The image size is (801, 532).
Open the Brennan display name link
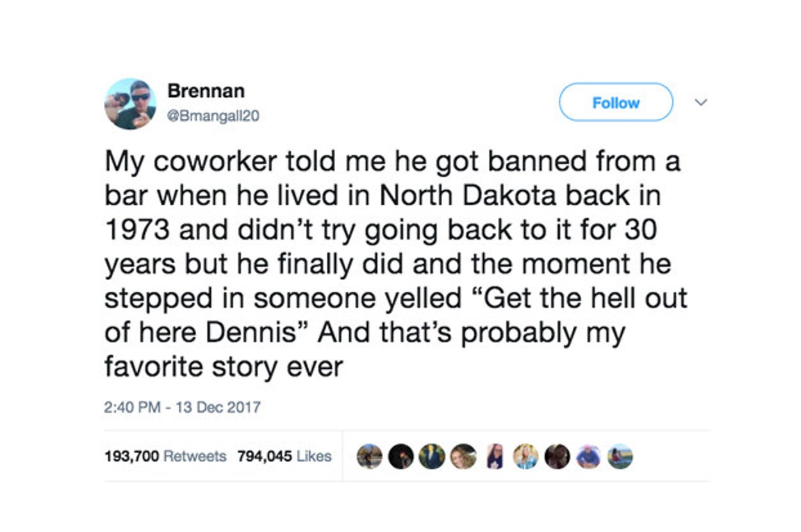(206, 91)
